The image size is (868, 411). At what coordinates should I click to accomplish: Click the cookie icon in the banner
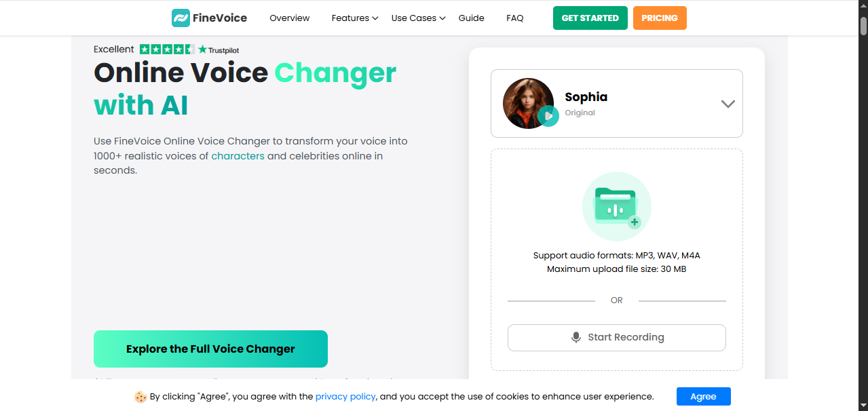coord(140,397)
